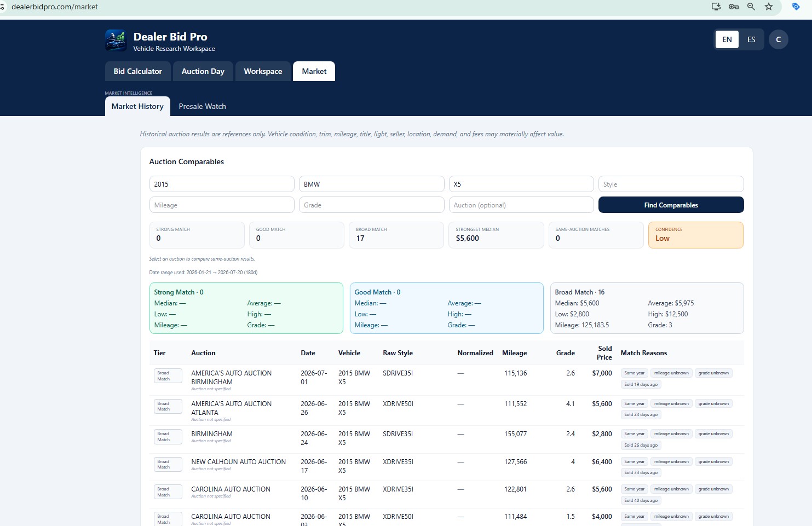Click the year field containing 2015
812x526 pixels.
222,184
